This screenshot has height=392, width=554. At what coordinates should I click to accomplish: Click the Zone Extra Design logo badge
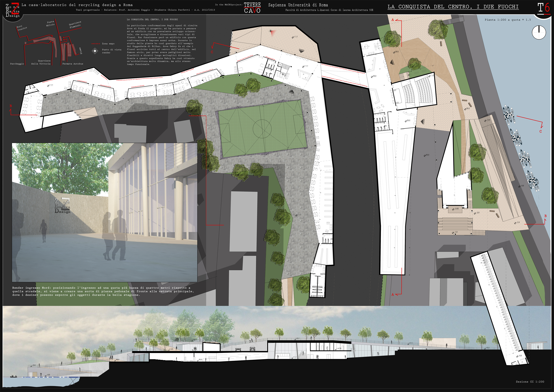(x=12, y=10)
